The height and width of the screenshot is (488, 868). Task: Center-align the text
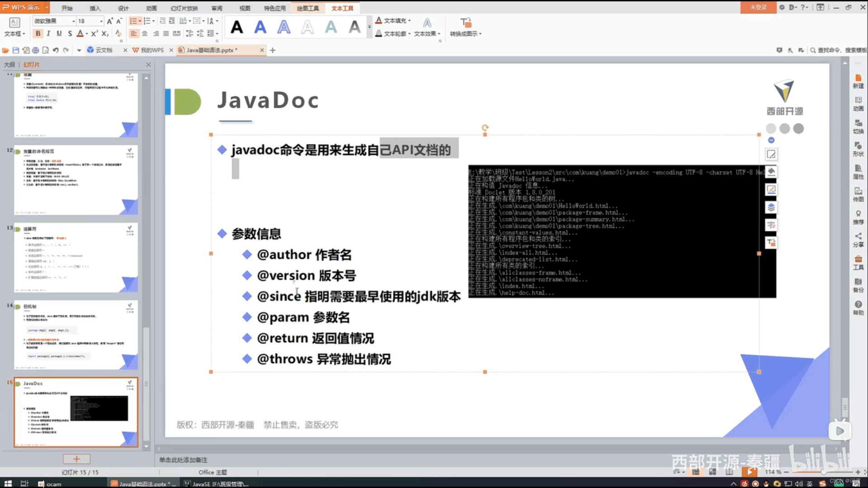pos(145,33)
